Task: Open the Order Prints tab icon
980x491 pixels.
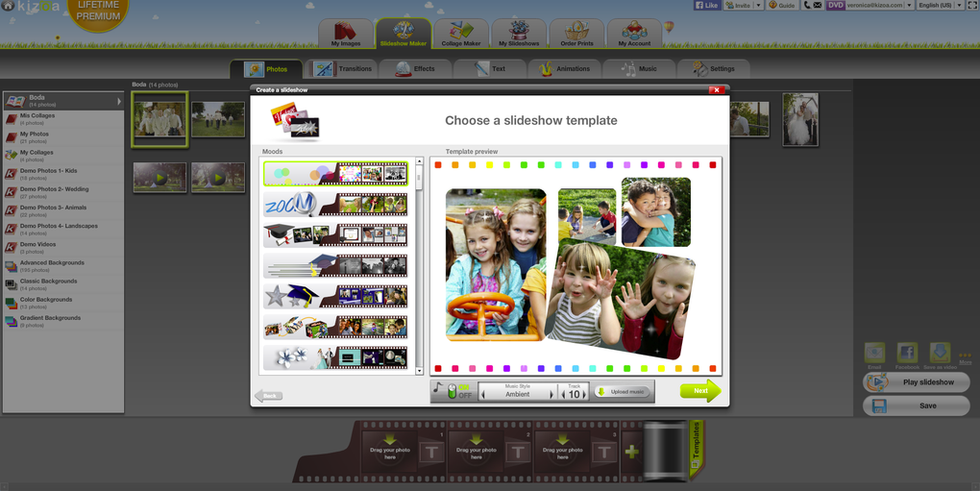Action: (x=576, y=33)
